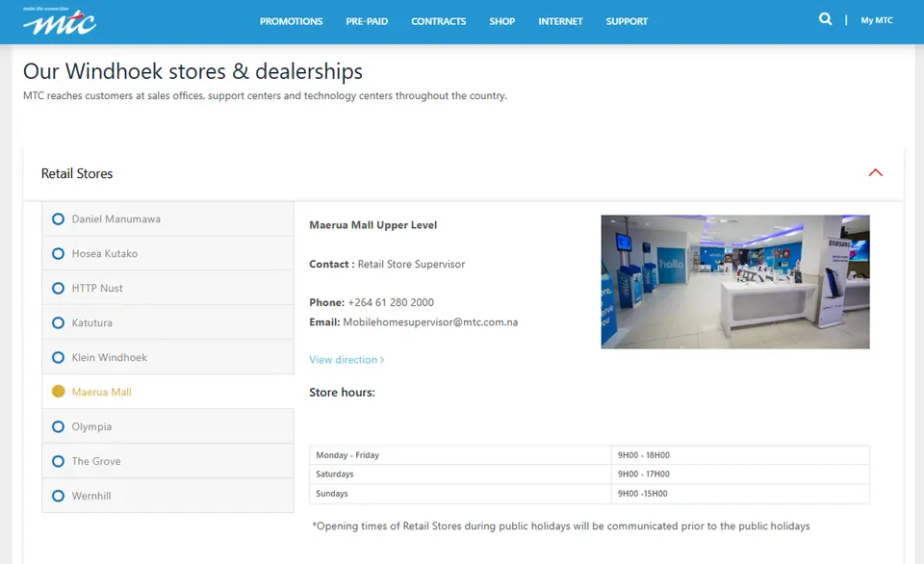Click the Hosea Kutako store label
Screen dimensions: 924x564
(x=104, y=254)
